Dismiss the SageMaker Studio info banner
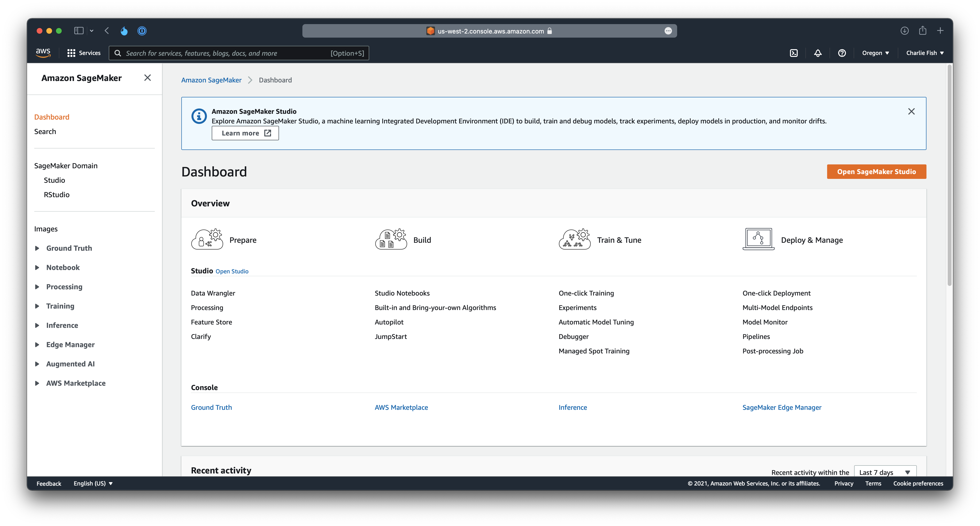Image resolution: width=980 pixels, height=526 pixels. click(x=911, y=111)
